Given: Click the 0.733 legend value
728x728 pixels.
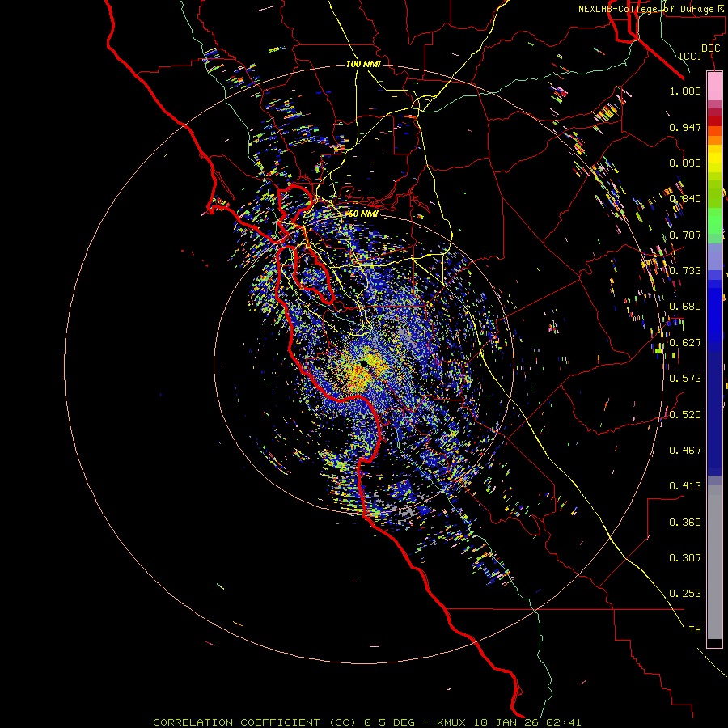Looking at the screenshot, I should pos(685,271).
